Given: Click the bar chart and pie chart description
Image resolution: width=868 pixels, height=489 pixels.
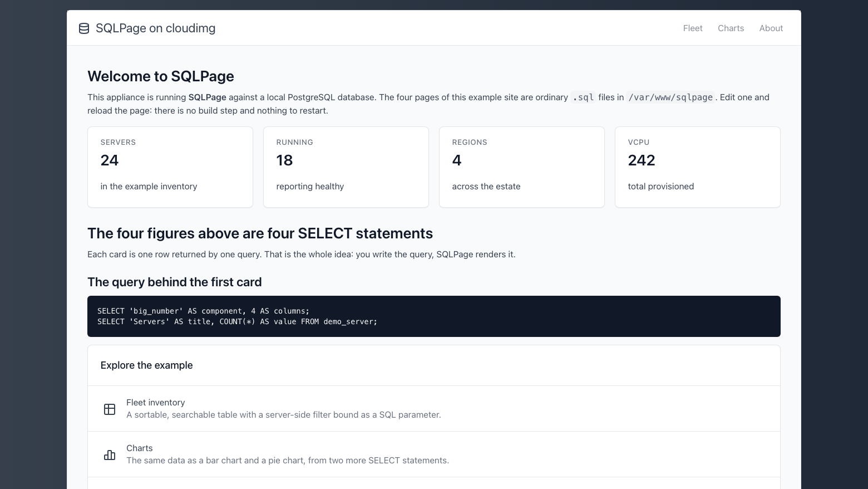Looking at the screenshot, I should (288, 461).
